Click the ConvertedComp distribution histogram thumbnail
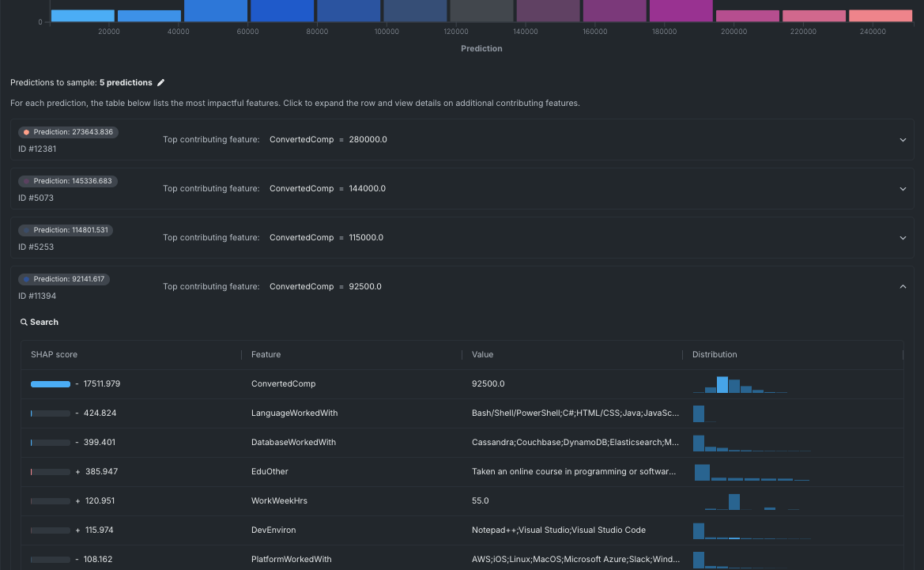Viewport: 924px width, 570px height. pos(739,384)
